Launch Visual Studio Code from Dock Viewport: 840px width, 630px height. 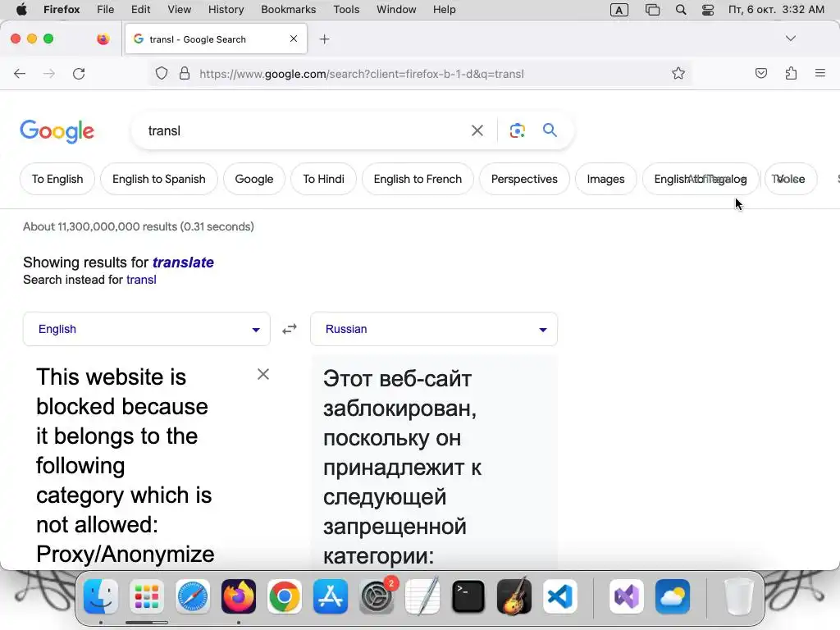559,596
